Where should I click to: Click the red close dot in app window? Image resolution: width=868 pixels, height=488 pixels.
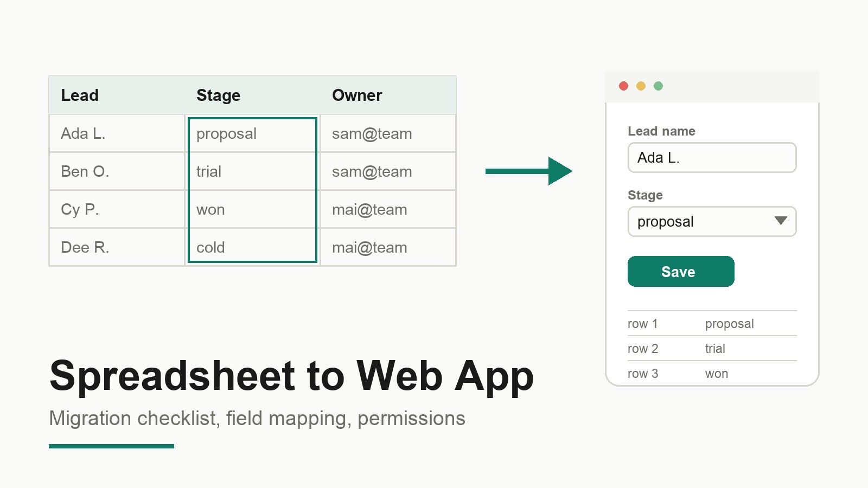point(623,86)
